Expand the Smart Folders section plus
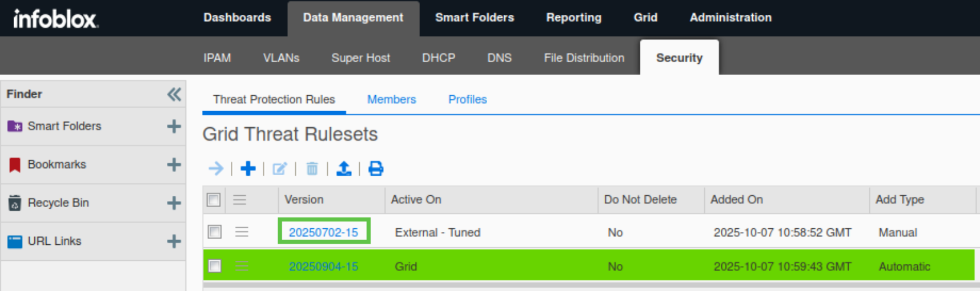The height and width of the screenshot is (291, 980). 174,126
